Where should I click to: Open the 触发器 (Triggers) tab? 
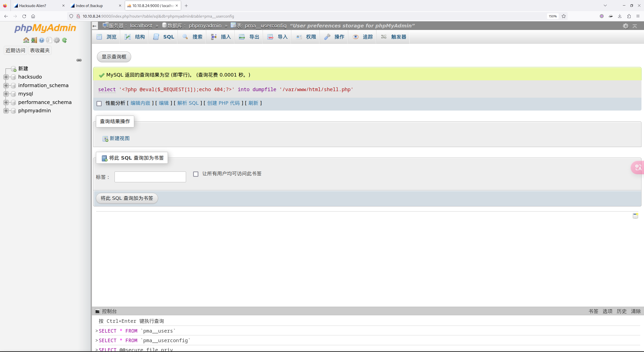[393, 37]
